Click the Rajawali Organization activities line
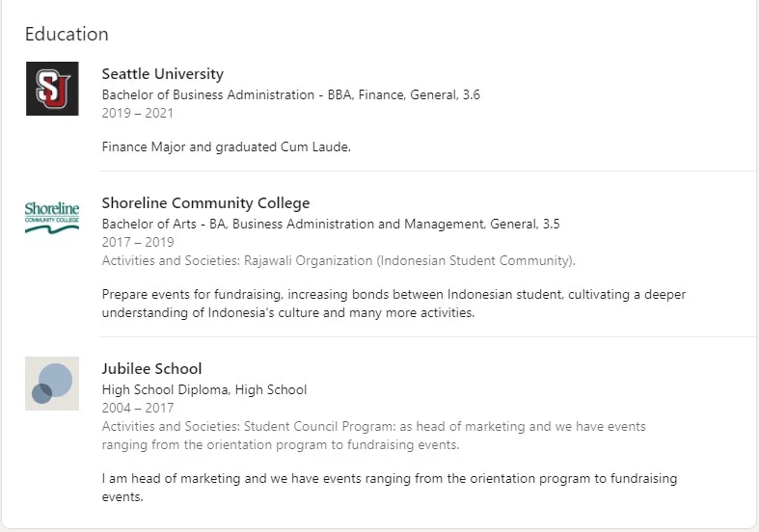This screenshot has height=532, width=759. [x=339, y=260]
